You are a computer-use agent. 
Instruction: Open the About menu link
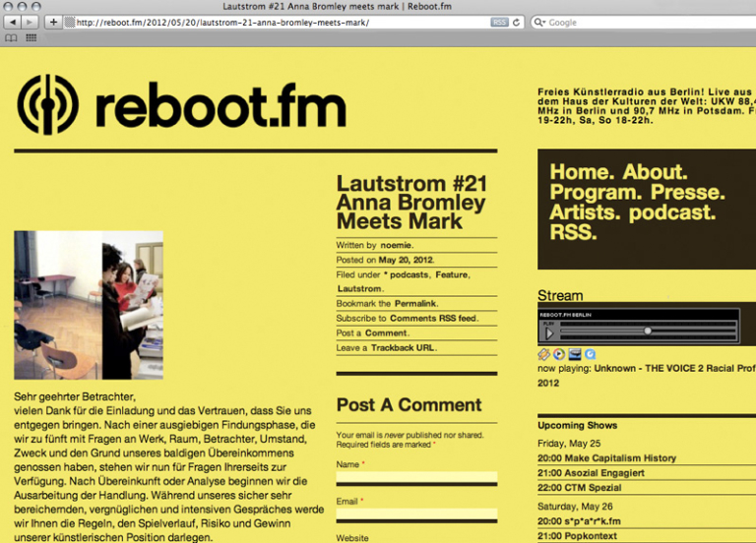pyautogui.click(x=655, y=172)
